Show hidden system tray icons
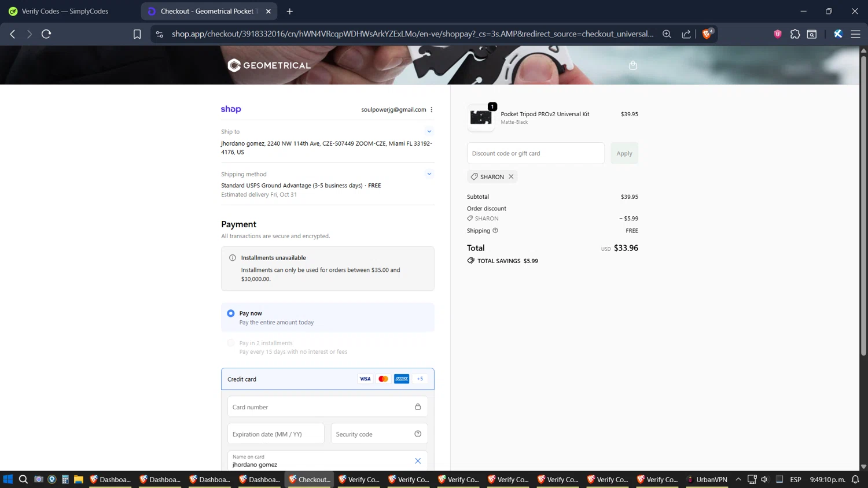868x488 pixels. [738, 479]
